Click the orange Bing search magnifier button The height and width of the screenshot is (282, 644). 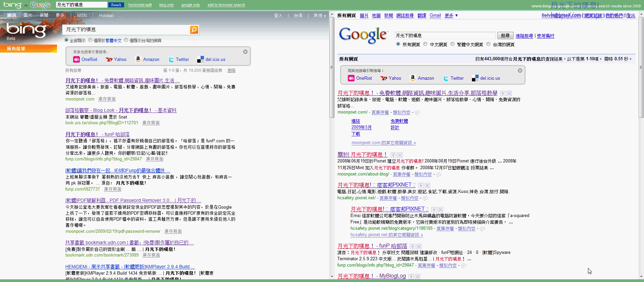194,30
